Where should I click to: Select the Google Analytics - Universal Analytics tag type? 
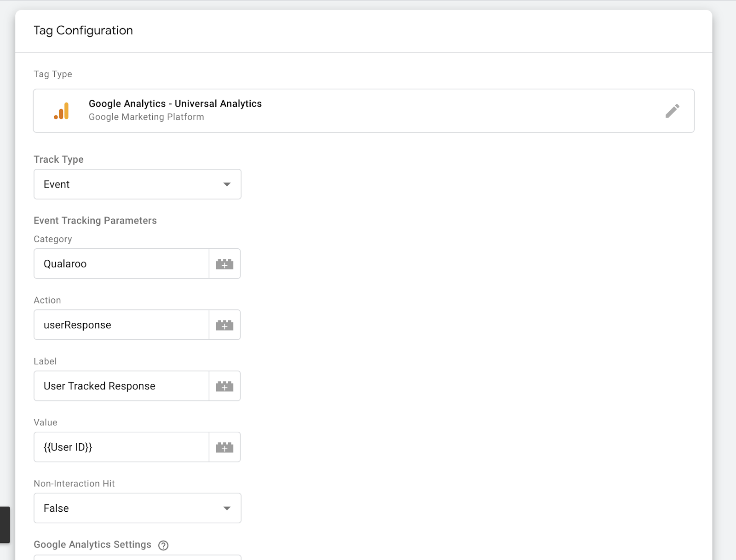click(363, 111)
